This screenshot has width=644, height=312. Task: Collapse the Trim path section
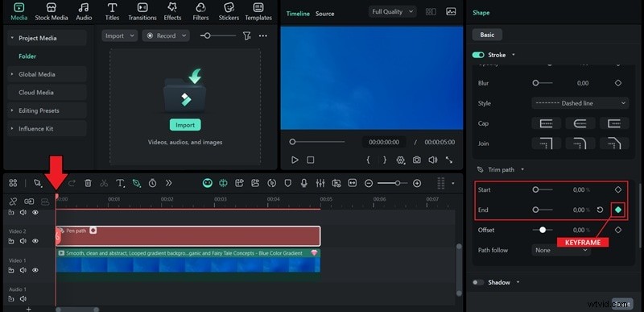(x=522, y=169)
